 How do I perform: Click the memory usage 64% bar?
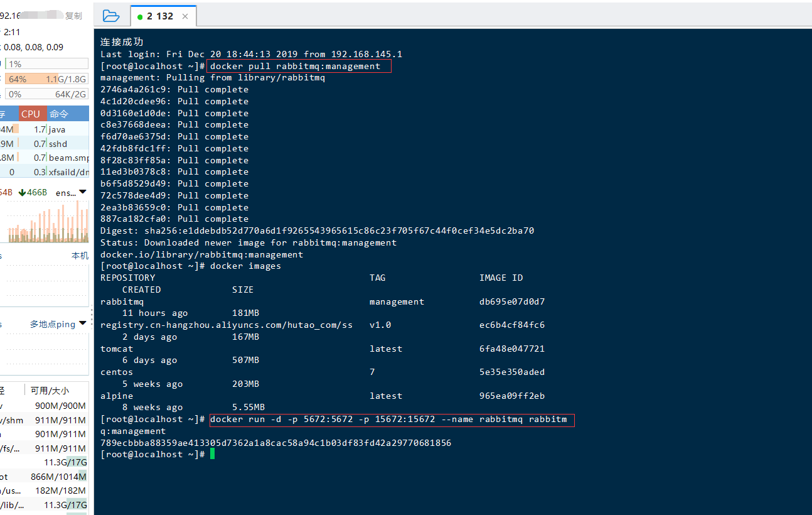click(46, 79)
